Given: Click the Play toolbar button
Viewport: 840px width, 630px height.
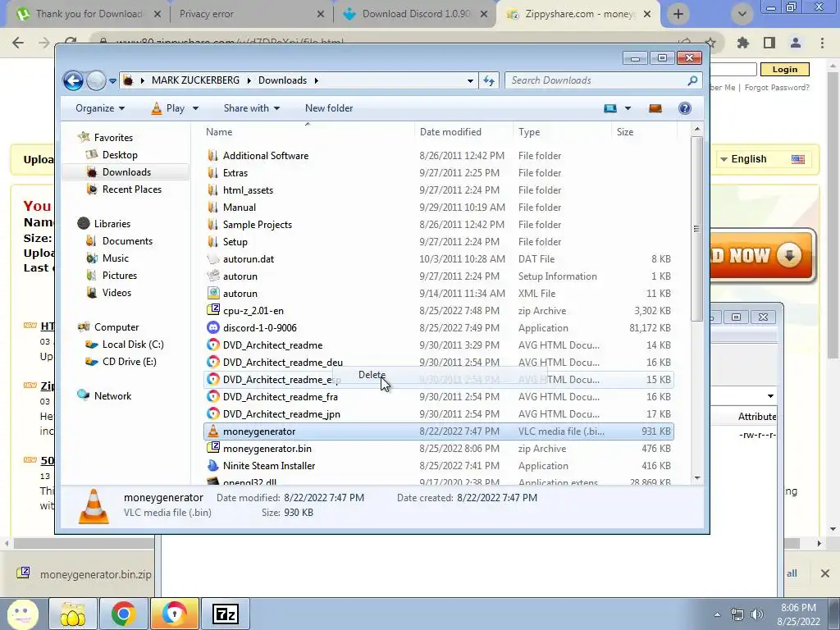Looking at the screenshot, I should (167, 108).
